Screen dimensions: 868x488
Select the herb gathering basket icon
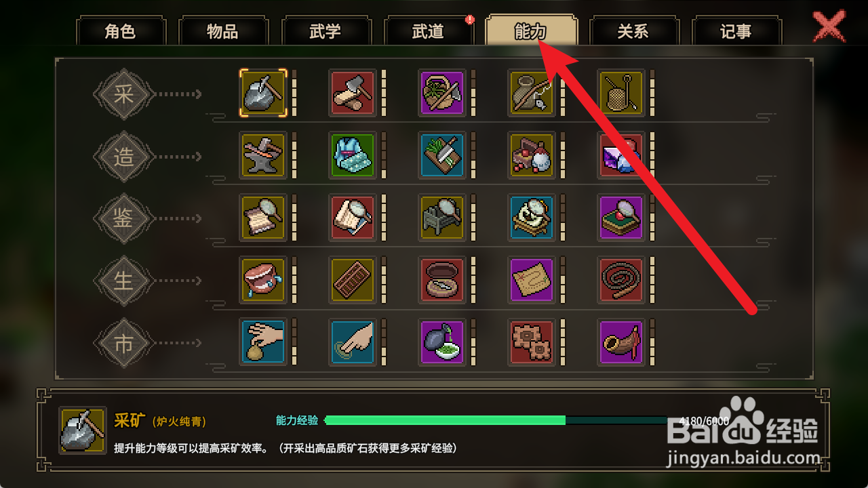pos(442,93)
